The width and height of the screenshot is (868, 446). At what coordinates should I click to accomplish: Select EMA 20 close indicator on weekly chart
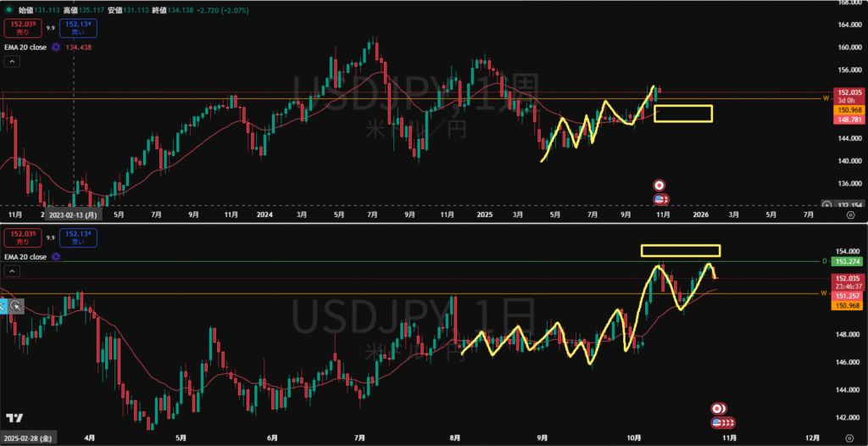(26, 47)
